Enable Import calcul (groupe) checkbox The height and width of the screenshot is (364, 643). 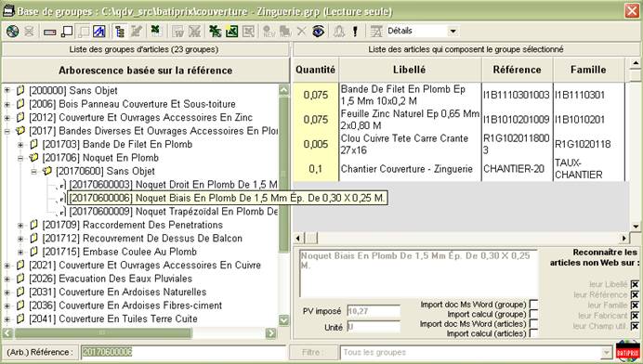(x=533, y=315)
